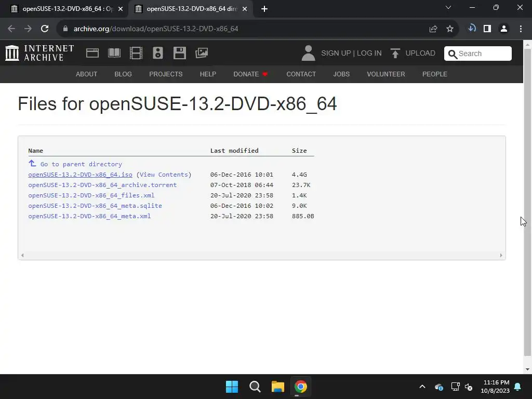Open the Internet Archive home logo

click(x=39, y=54)
